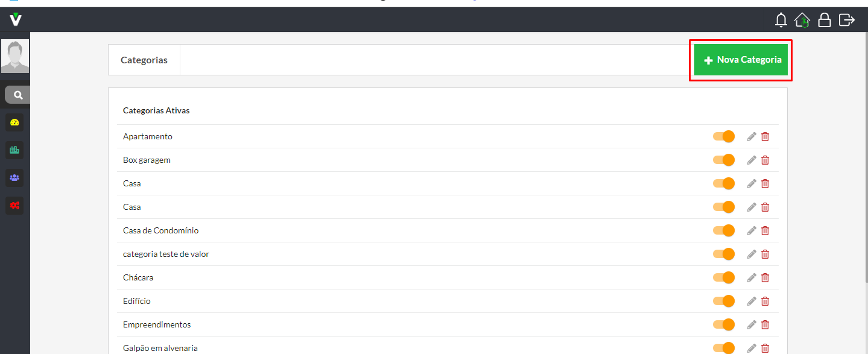
Task: Toggle the Edifício category switch
Action: pos(723,301)
